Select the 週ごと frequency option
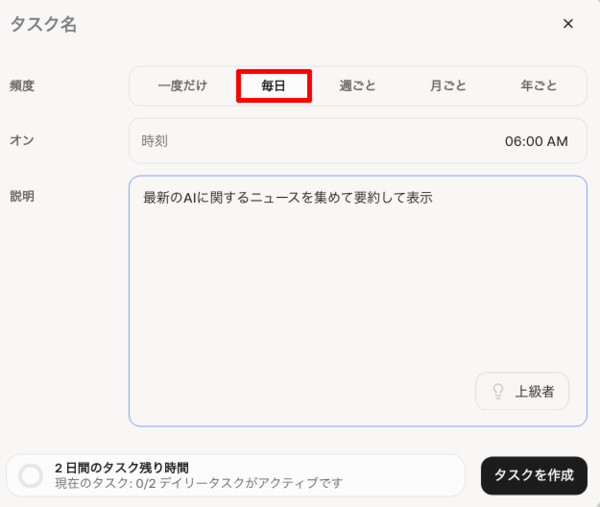The height and width of the screenshot is (507, 600). tap(357, 86)
